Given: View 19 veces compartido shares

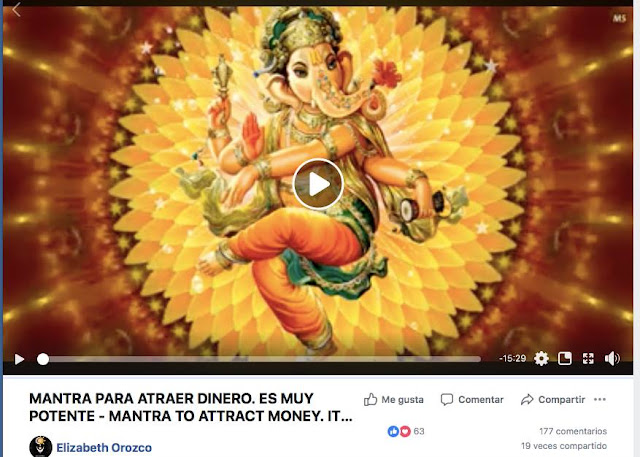Looking at the screenshot, I should click(564, 446).
